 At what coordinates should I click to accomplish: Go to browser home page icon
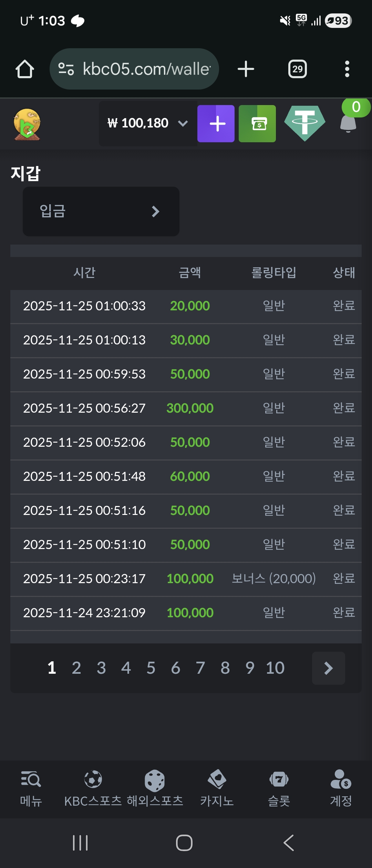[25, 69]
